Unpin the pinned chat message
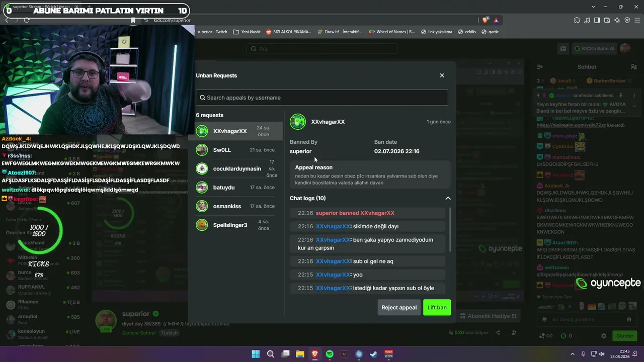The image size is (644, 362). pos(621,96)
